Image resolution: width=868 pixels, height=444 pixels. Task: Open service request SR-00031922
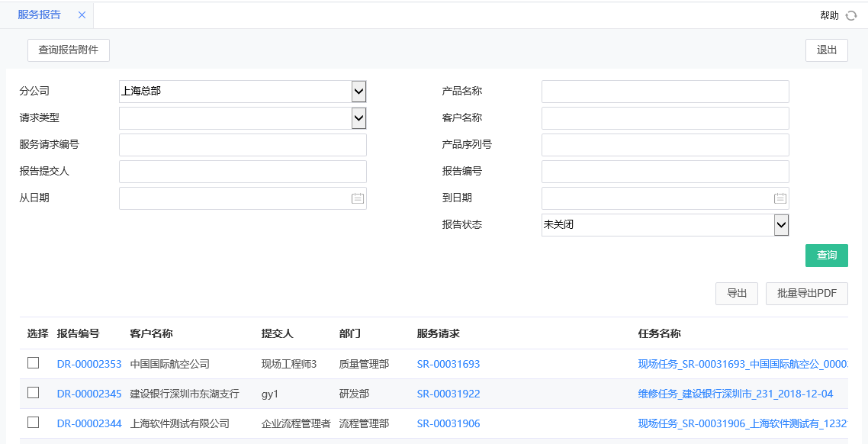[448, 394]
